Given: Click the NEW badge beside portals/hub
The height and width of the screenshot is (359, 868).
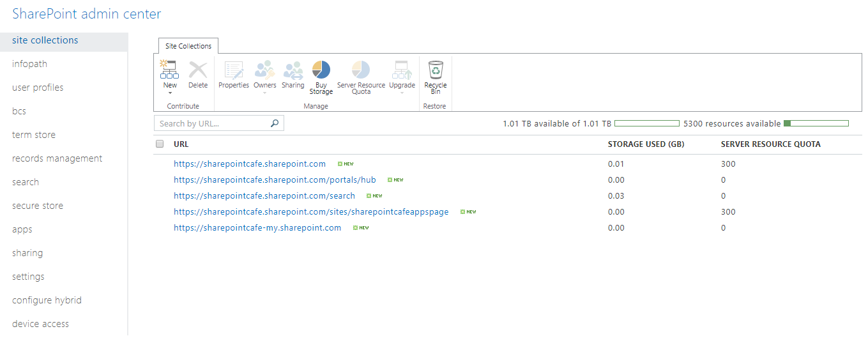Looking at the screenshot, I should coord(395,180).
